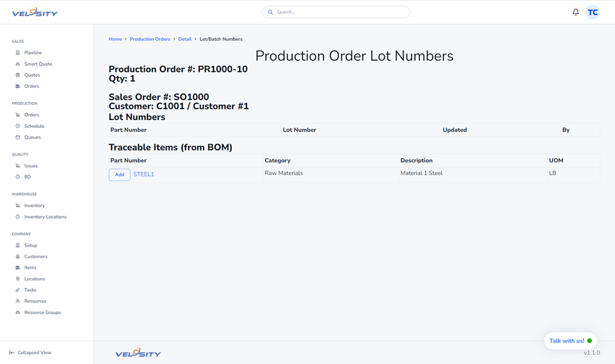Go back to Detail breadcrumb
The image size is (615, 364).
(x=184, y=39)
